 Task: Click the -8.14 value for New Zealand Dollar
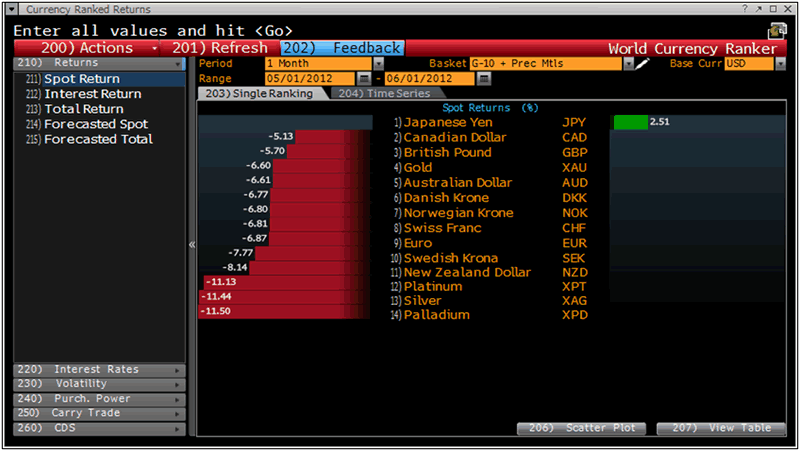click(235, 267)
